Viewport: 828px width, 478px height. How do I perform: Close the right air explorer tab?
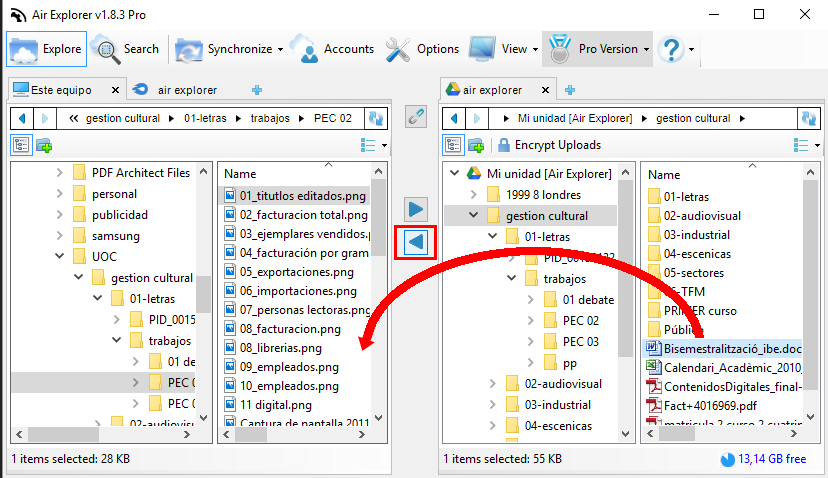pos(545,90)
